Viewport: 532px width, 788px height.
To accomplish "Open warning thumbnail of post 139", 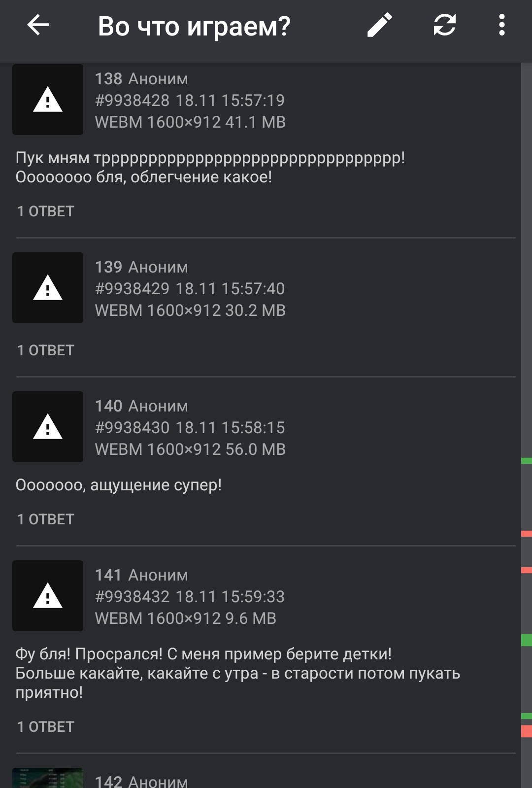I will 48,288.
